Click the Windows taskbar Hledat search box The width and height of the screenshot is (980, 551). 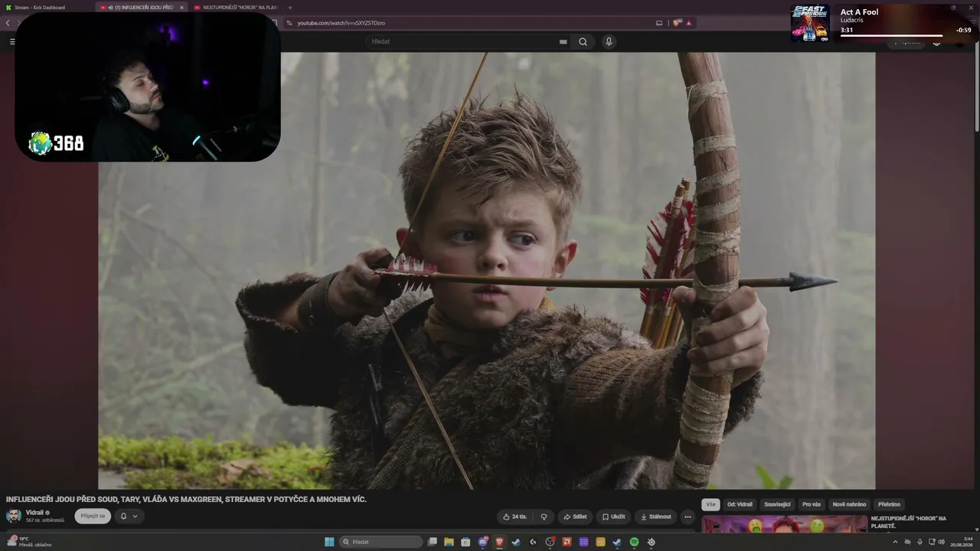(381, 542)
